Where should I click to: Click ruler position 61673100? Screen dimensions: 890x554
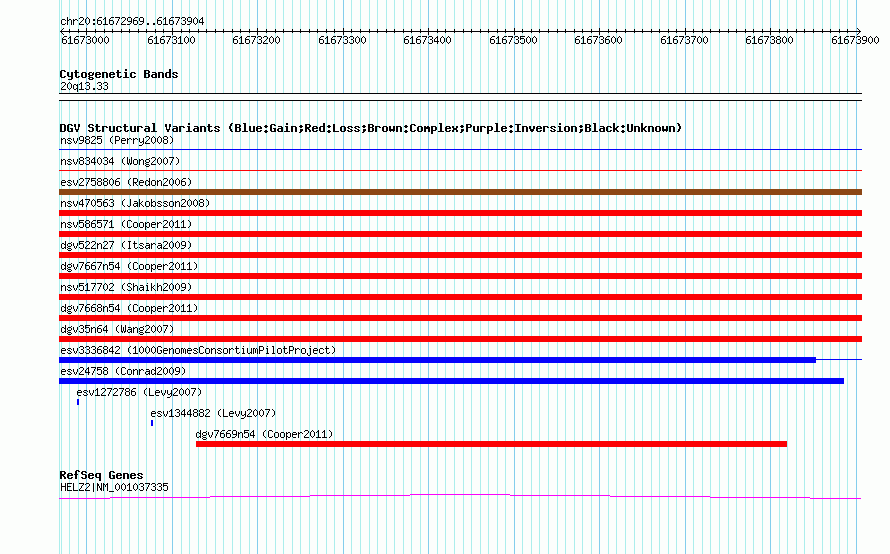(171, 40)
